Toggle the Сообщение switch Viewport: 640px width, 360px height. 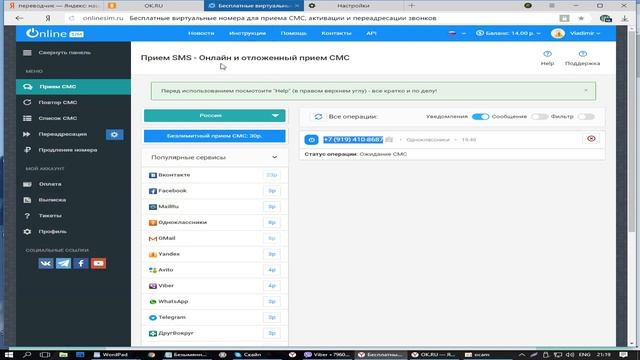539,117
